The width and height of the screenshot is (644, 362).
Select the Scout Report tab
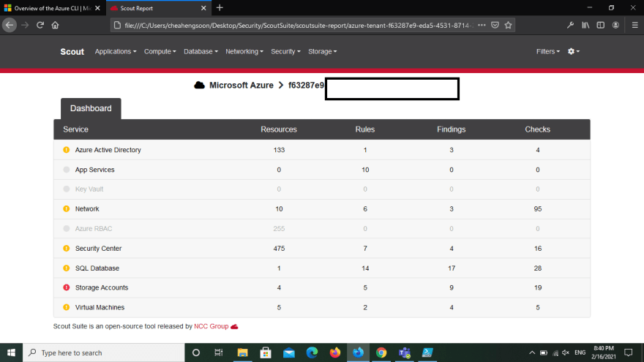159,8
